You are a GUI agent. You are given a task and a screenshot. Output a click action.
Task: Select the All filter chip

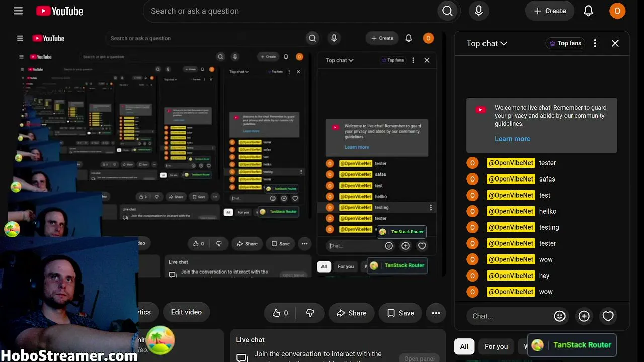coord(464,346)
